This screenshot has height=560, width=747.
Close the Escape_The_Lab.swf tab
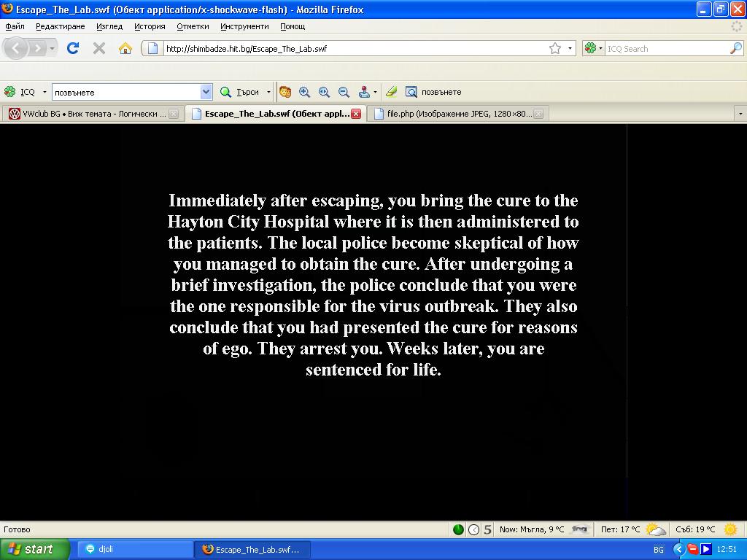(x=356, y=114)
